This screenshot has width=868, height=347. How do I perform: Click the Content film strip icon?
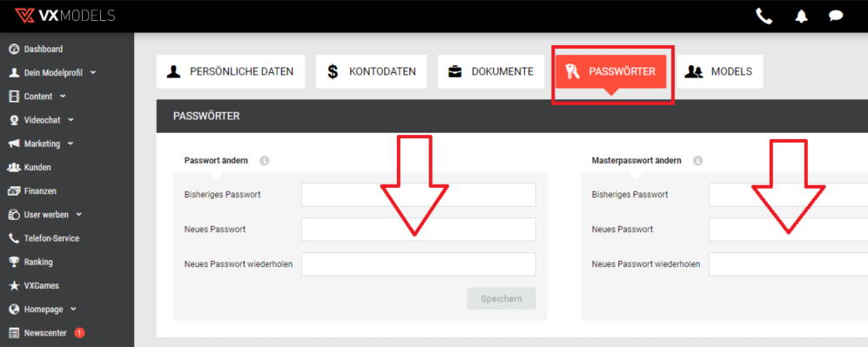[x=15, y=97]
